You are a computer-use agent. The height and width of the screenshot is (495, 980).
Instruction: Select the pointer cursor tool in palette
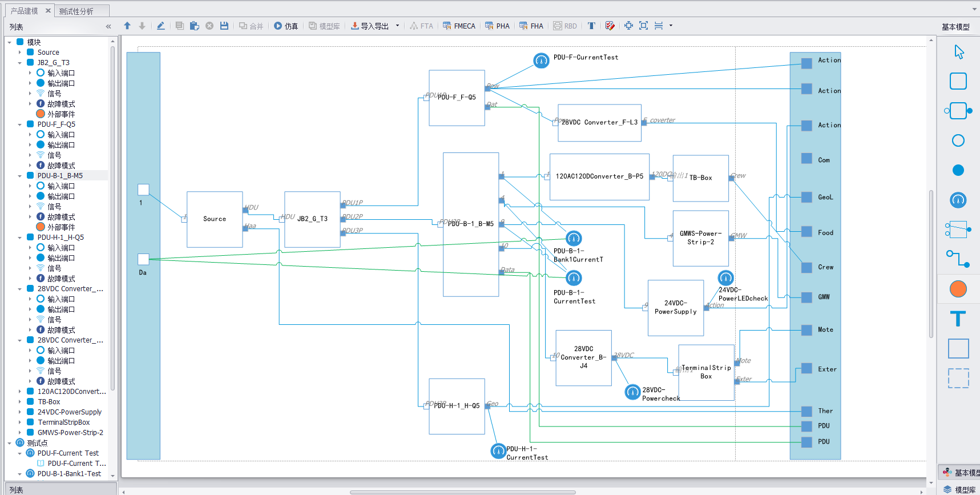click(x=959, y=52)
